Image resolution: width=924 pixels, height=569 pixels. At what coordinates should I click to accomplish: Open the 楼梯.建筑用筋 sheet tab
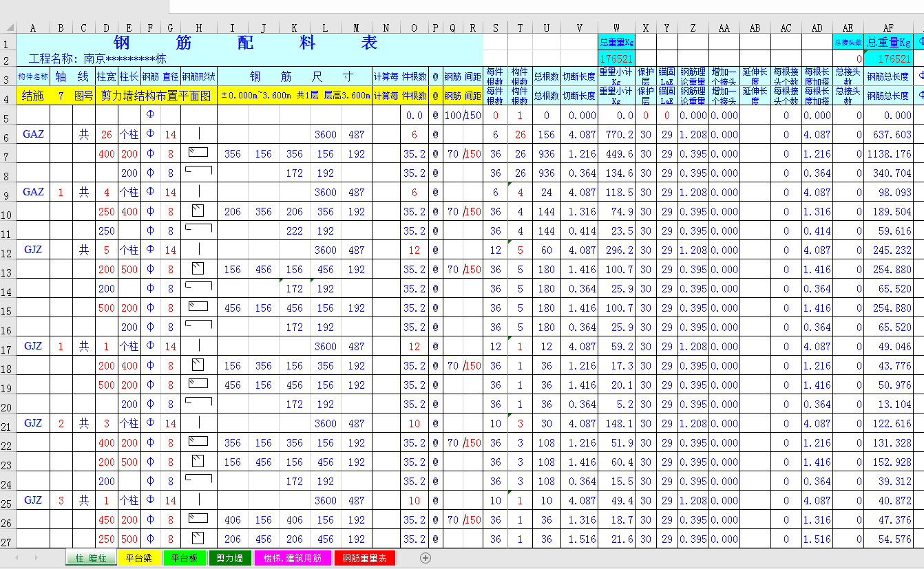(292, 559)
